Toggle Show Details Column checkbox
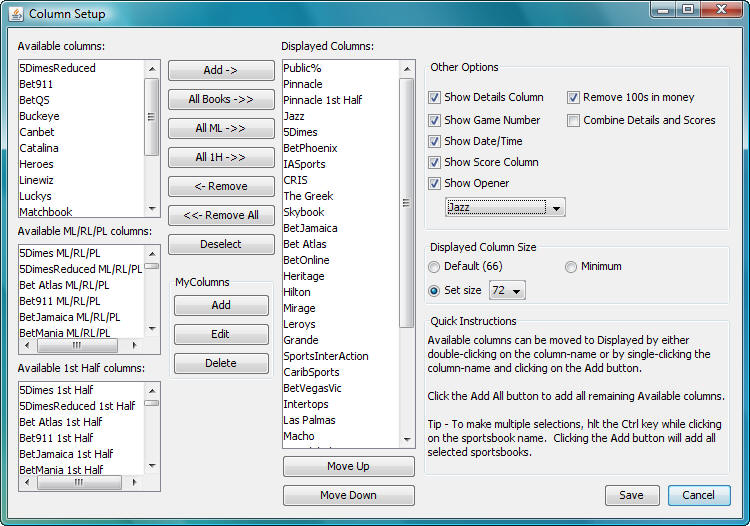This screenshot has height=526, width=750. (x=434, y=98)
